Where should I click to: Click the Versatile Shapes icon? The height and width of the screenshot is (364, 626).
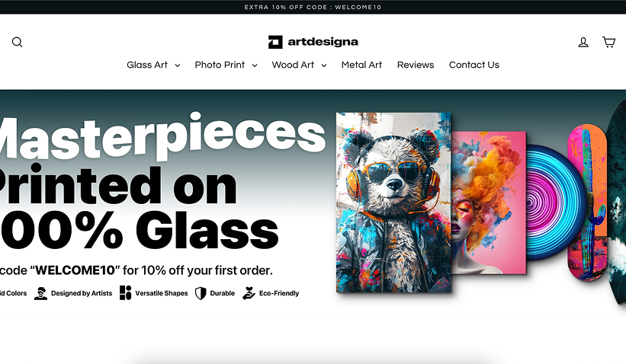coord(125,292)
